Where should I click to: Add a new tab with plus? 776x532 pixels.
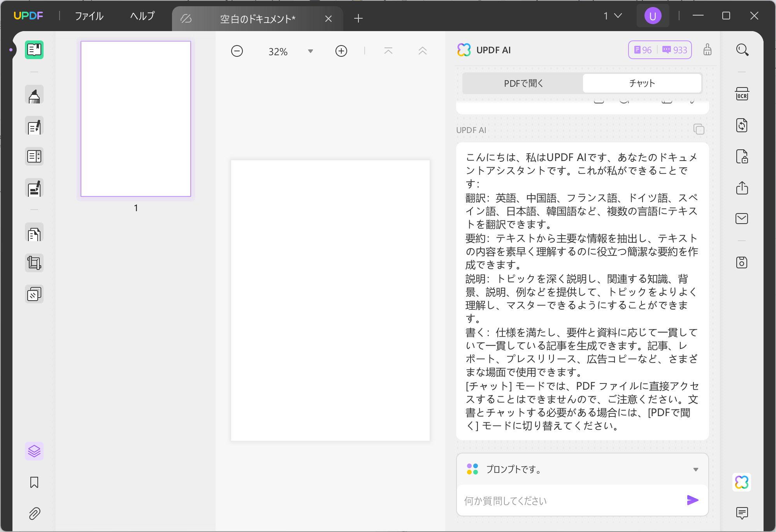(358, 18)
